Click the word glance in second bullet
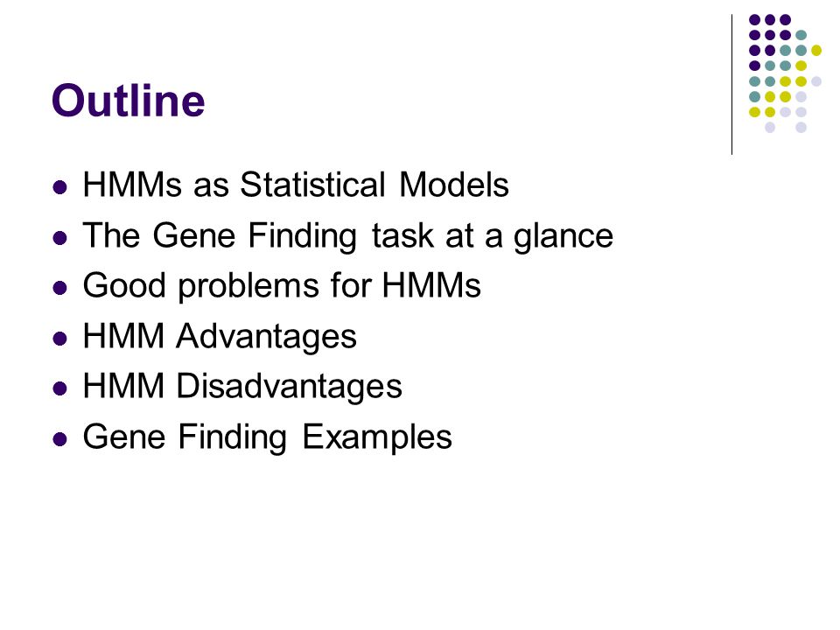The height and width of the screenshot is (630, 840). coord(563,236)
